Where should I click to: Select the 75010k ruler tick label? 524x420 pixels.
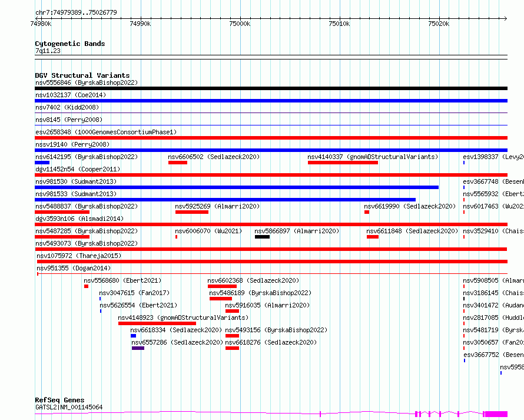coord(339,24)
